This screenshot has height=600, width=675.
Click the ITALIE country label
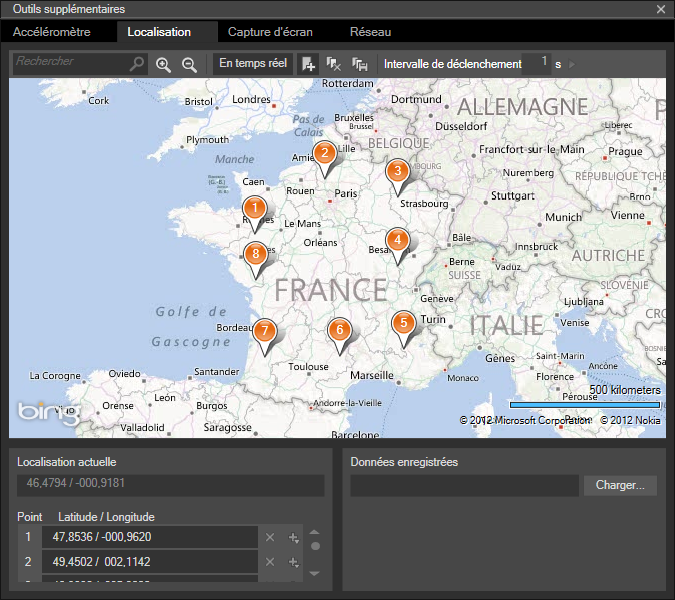pos(506,325)
